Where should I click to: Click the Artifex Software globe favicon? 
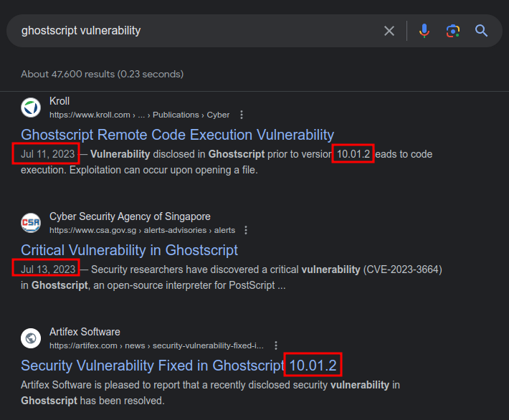31,338
